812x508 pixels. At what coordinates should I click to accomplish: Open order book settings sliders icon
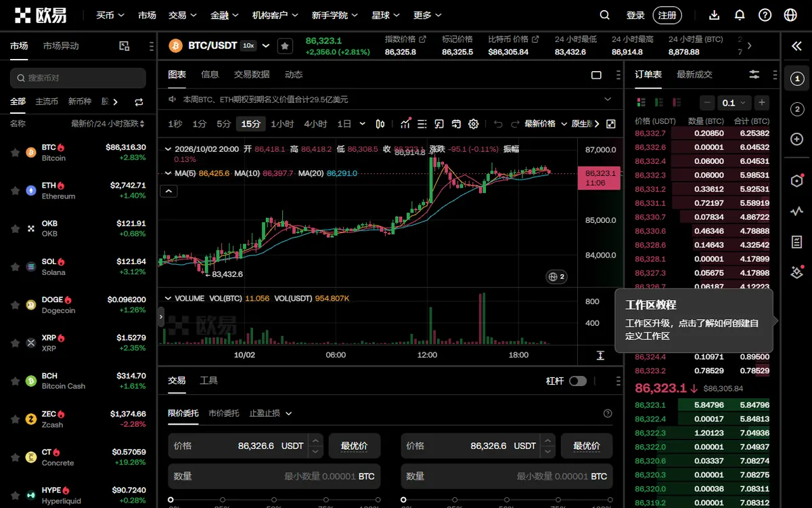point(754,75)
